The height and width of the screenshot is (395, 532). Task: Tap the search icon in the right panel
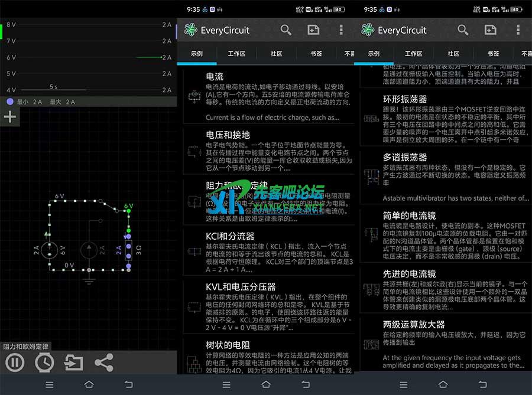click(x=463, y=30)
